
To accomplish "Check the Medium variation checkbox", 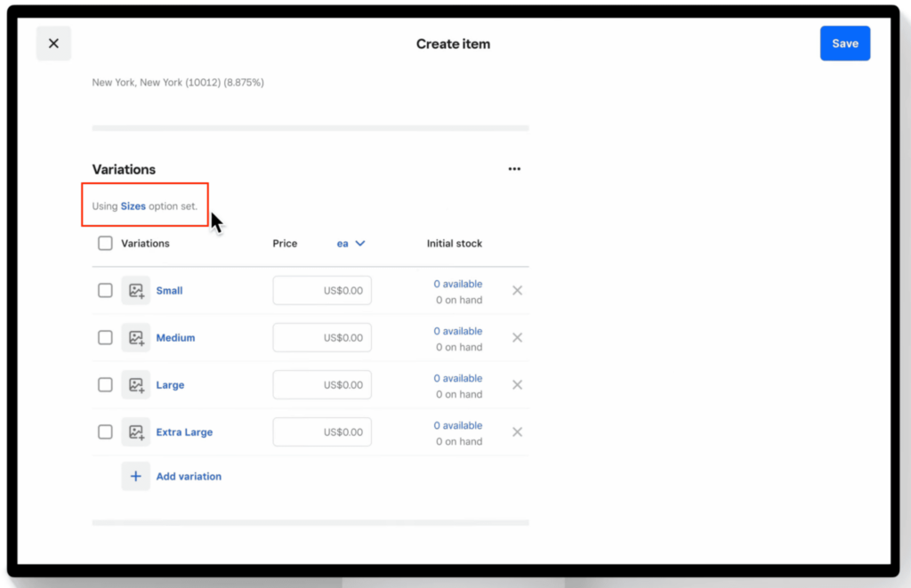I will [105, 337].
